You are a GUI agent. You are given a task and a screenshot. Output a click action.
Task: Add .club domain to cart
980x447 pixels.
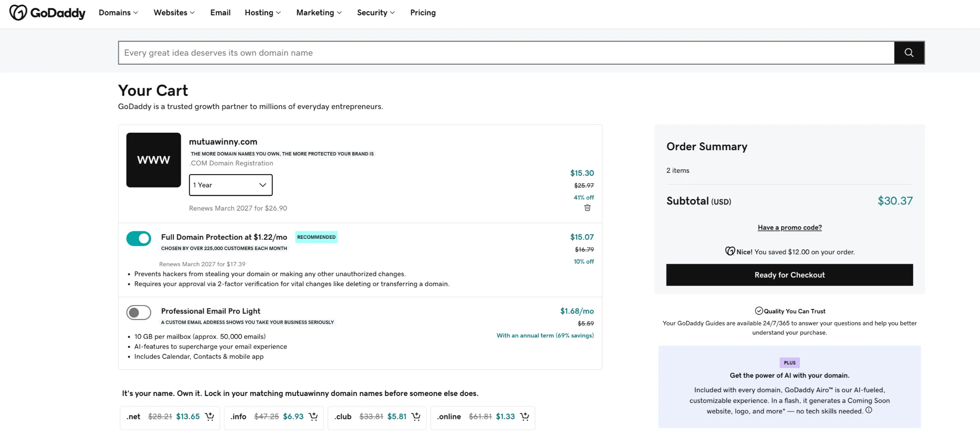click(416, 416)
